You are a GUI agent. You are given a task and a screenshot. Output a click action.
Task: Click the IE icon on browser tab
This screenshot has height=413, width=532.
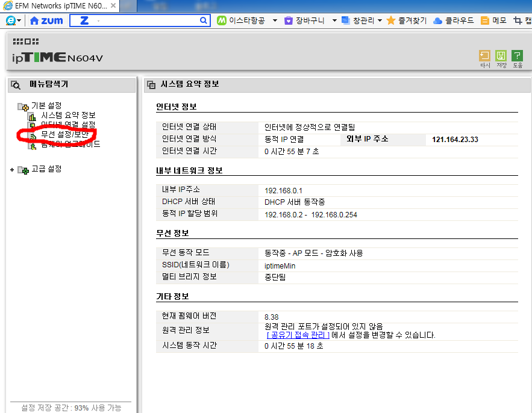coord(7,5)
